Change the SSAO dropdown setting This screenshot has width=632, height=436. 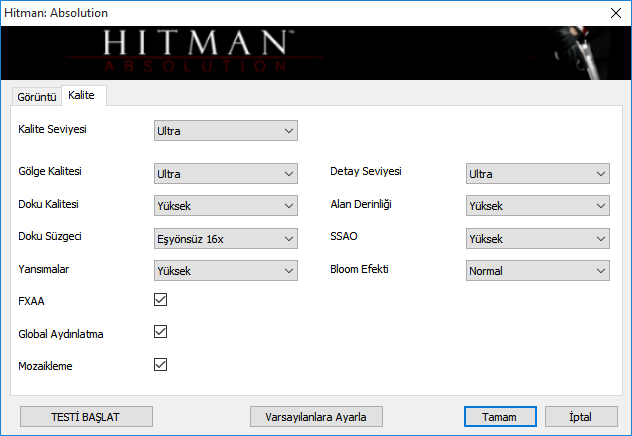tap(538, 239)
